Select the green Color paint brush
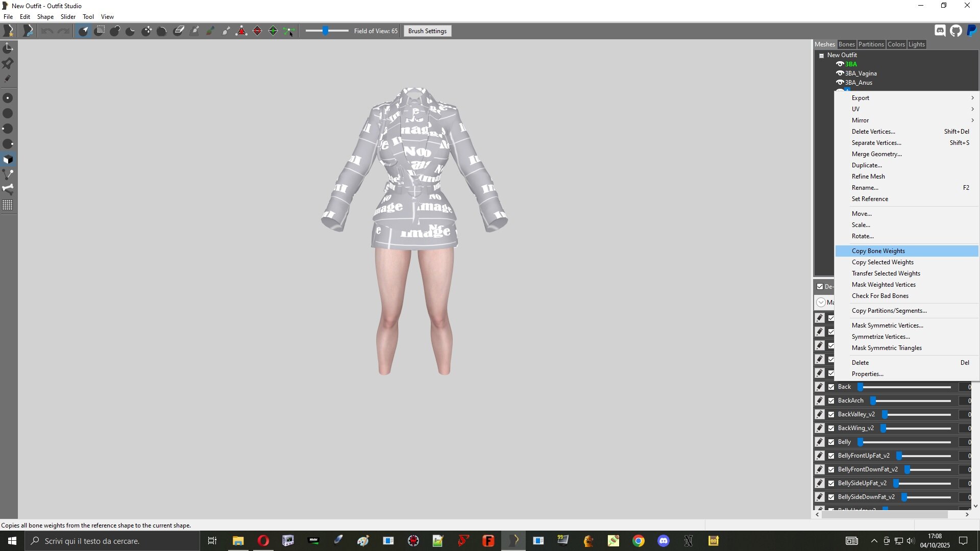The image size is (980, 551). point(210,31)
